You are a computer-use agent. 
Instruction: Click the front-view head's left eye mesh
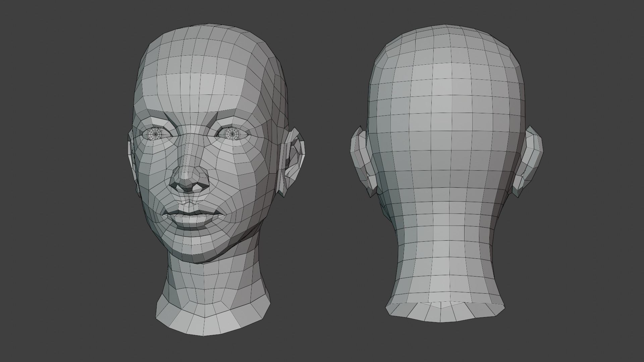point(155,134)
